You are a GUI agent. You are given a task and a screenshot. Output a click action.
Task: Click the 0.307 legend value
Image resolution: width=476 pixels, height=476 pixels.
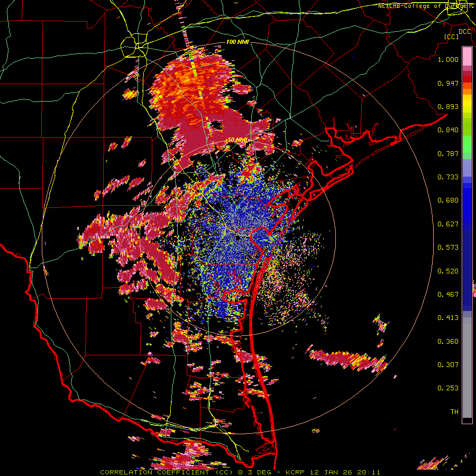point(448,364)
